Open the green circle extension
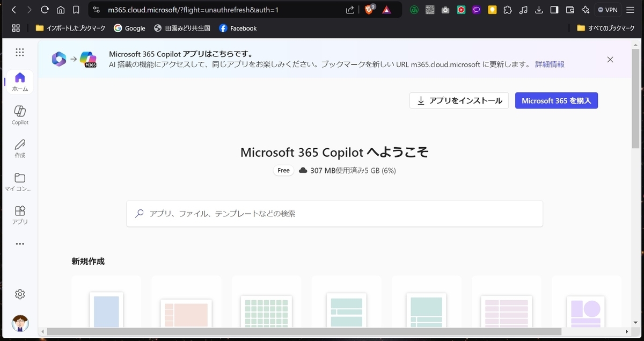The width and height of the screenshot is (644, 341). (414, 10)
